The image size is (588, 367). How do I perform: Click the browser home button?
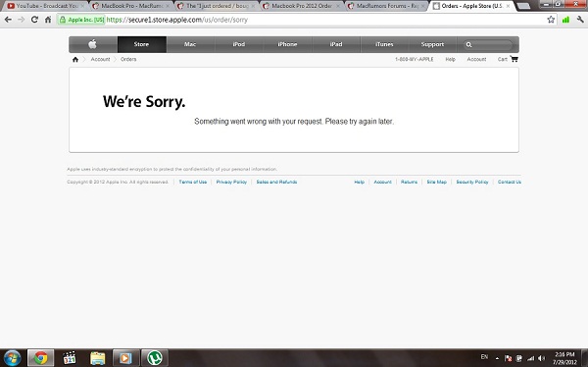[48, 20]
